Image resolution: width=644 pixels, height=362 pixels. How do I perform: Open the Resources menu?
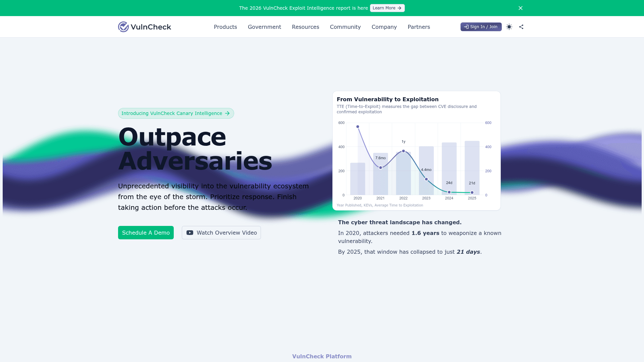click(x=305, y=27)
